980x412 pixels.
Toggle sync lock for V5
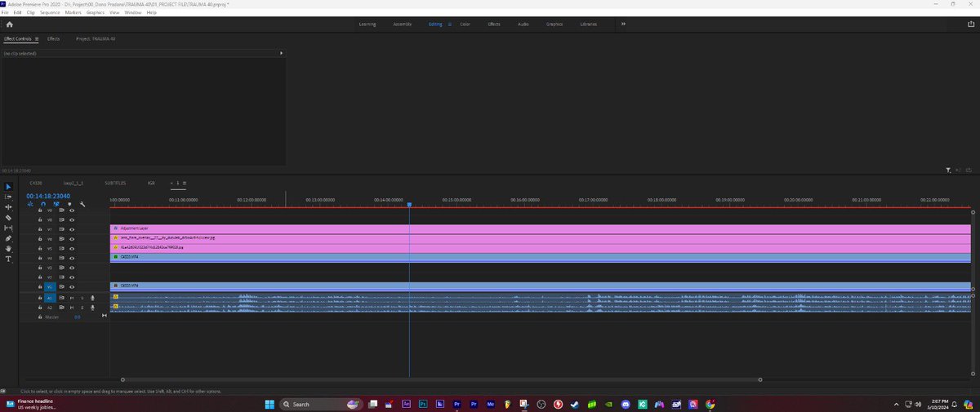click(61, 249)
